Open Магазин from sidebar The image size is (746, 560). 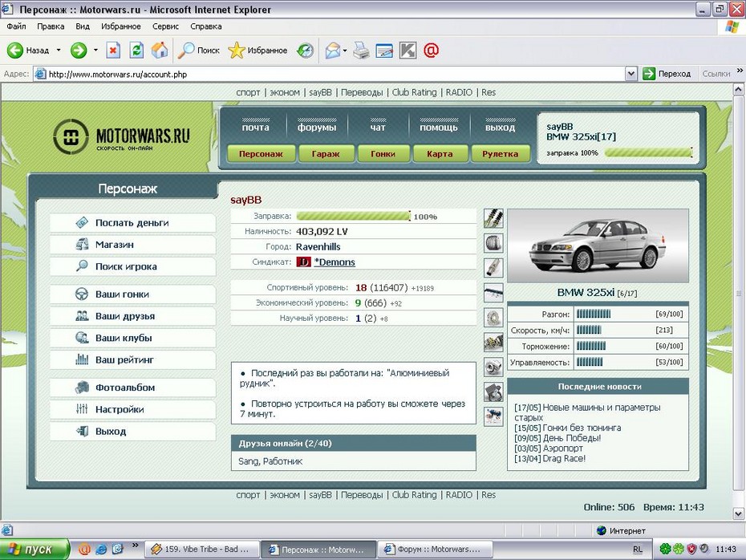point(132,245)
